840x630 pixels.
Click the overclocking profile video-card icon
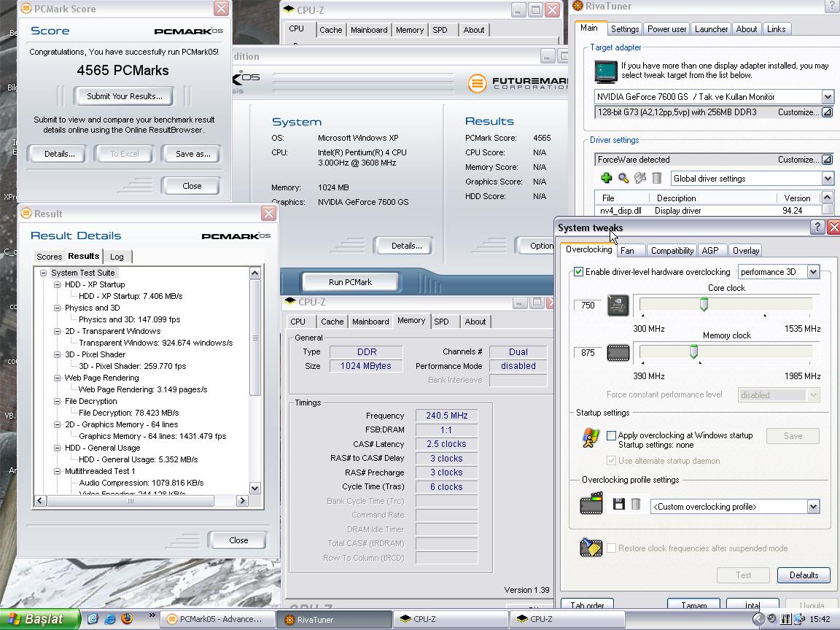[x=591, y=504]
